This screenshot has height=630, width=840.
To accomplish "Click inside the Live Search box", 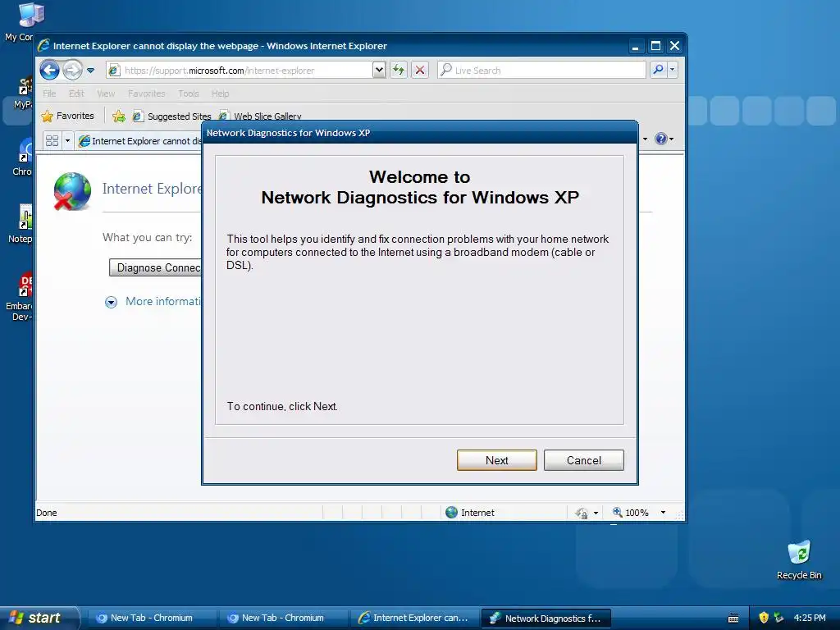I will click(x=541, y=71).
